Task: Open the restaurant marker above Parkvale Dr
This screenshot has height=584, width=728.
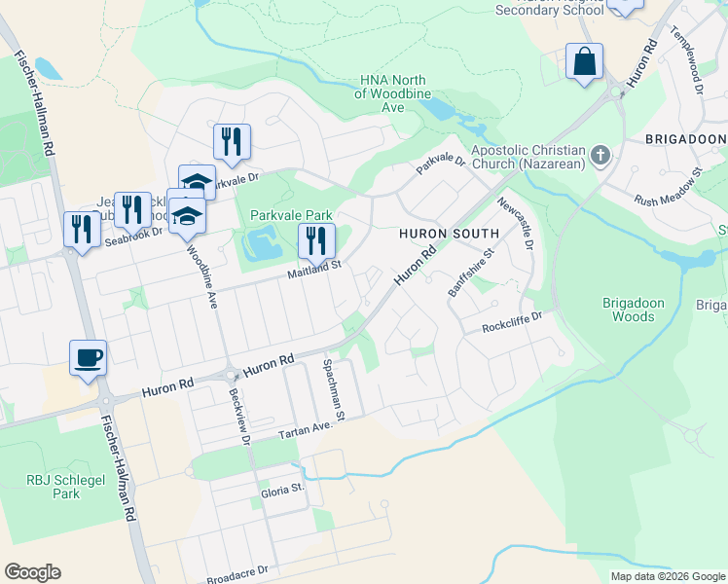Action: tap(233, 145)
